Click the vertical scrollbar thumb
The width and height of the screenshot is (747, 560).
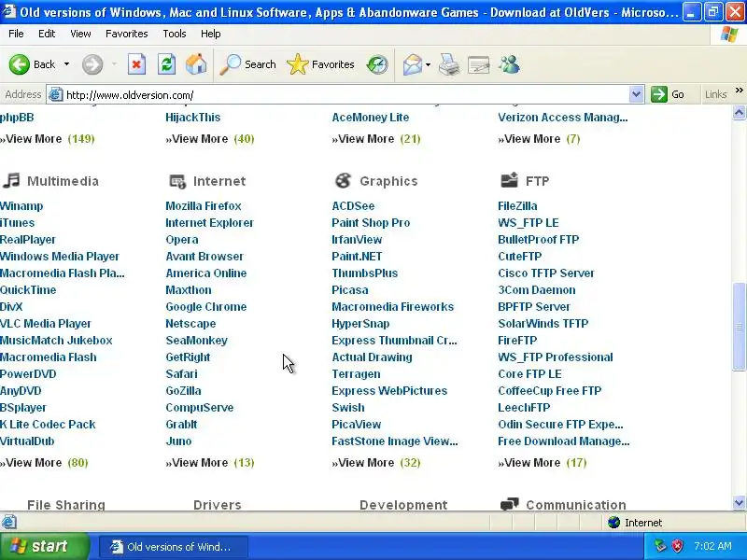[x=739, y=326]
